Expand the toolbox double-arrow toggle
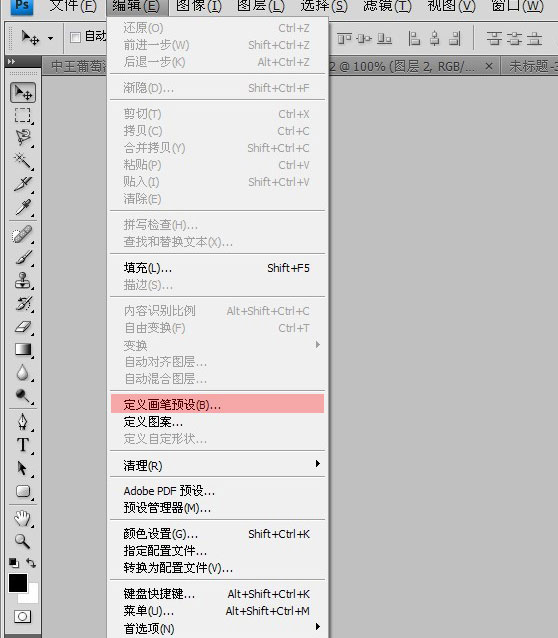The height and width of the screenshot is (638, 558). click(11, 61)
